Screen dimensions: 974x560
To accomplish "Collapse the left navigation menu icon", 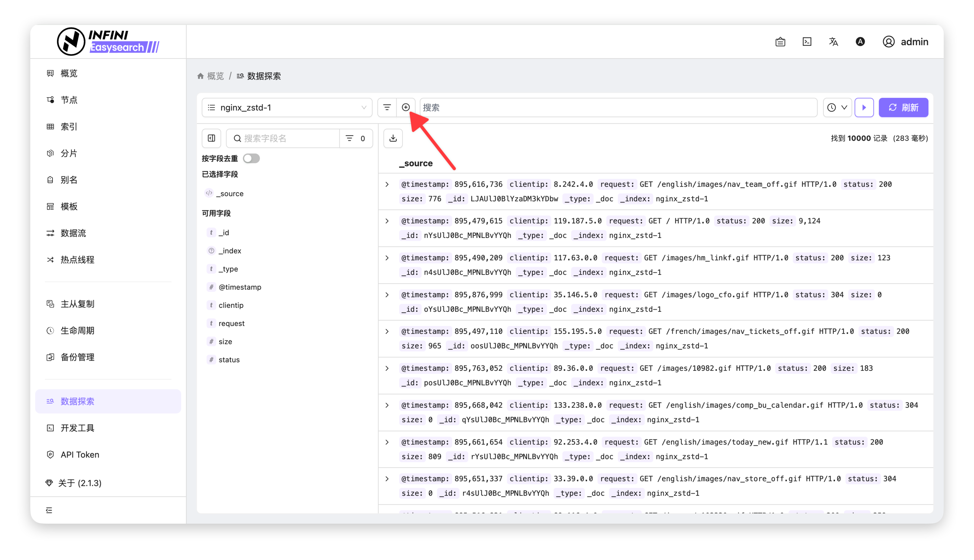I will 49,510.
